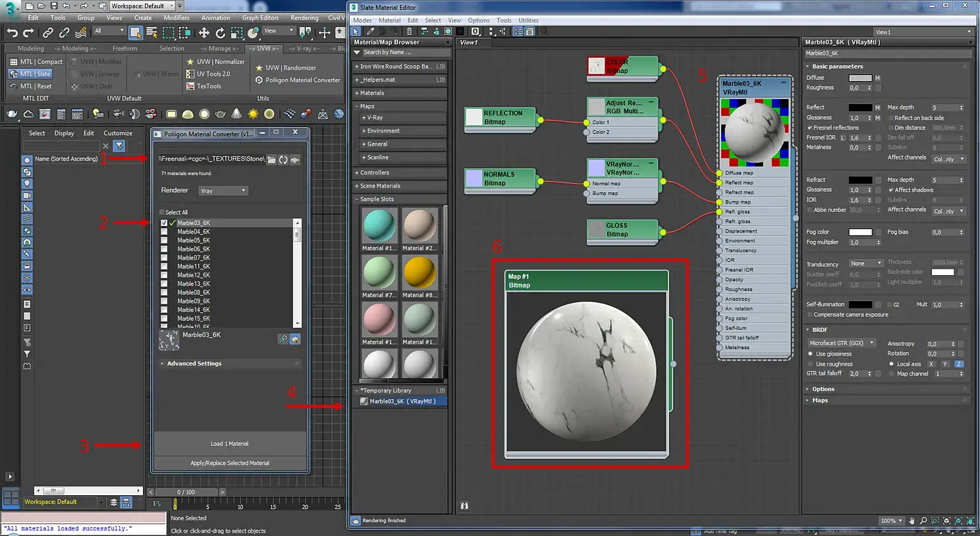The image size is (980, 536).
Task: Click the Select and Rotate tool
Action: tap(221, 32)
